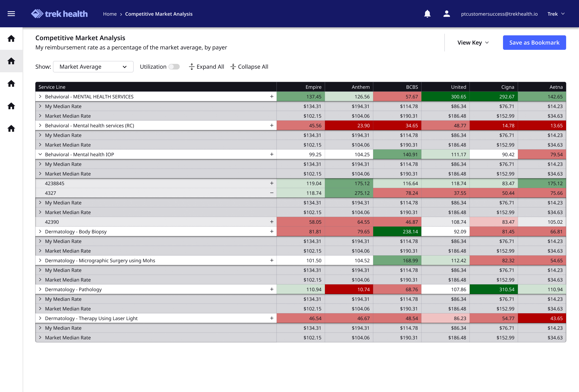Click the dark red 23.90 Anthem cell
The height and width of the screenshot is (392, 579).
coord(349,126)
